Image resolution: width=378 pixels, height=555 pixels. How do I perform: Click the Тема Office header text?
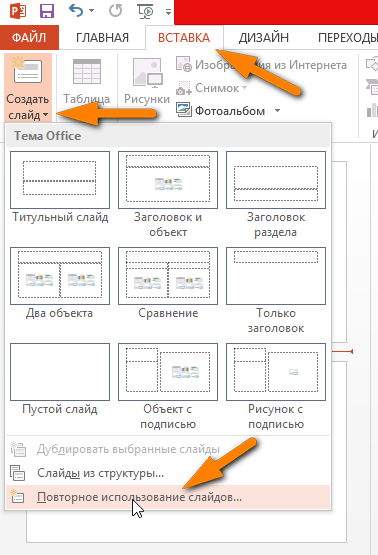(x=47, y=136)
